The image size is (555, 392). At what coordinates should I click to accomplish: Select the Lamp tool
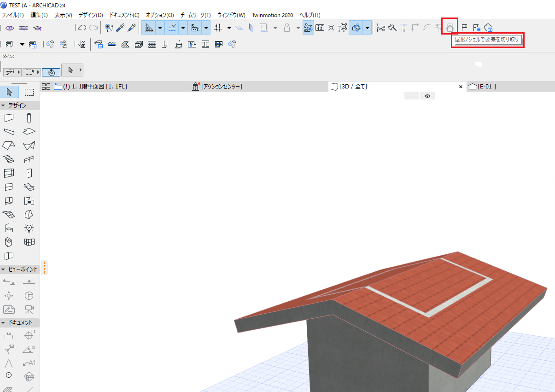(x=29, y=228)
